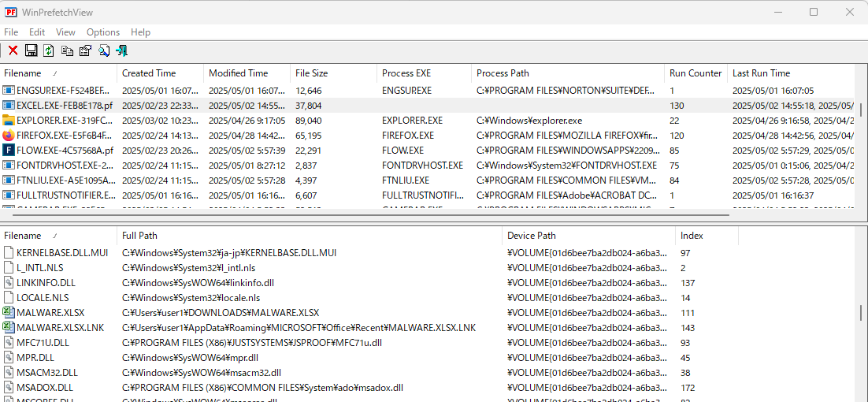This screenshot has height=402, width=868.
Task: Click the MPR.DLL filename
Action: click(x=35, y=358)
